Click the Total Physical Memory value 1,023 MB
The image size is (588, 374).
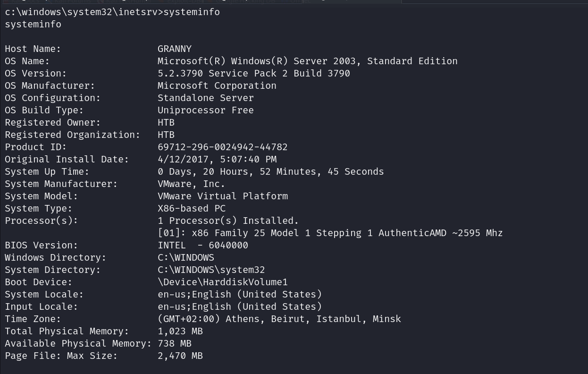tap(180, 331)
